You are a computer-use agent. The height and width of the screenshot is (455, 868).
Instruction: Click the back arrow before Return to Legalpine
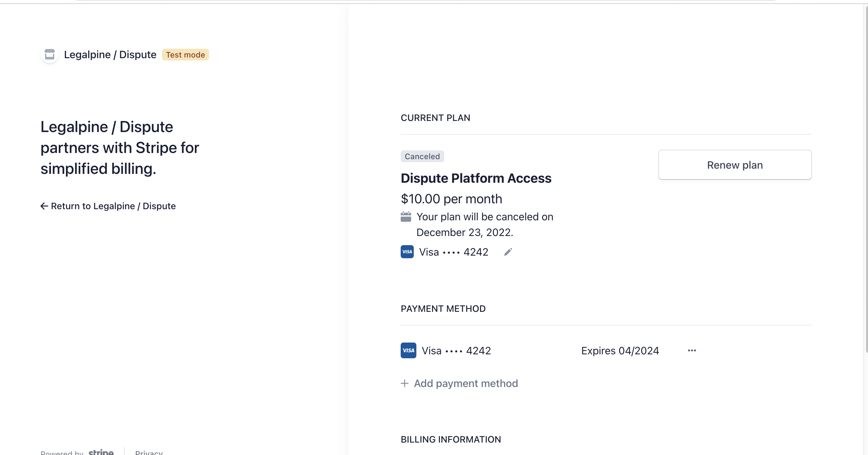(x=44, y=206)
